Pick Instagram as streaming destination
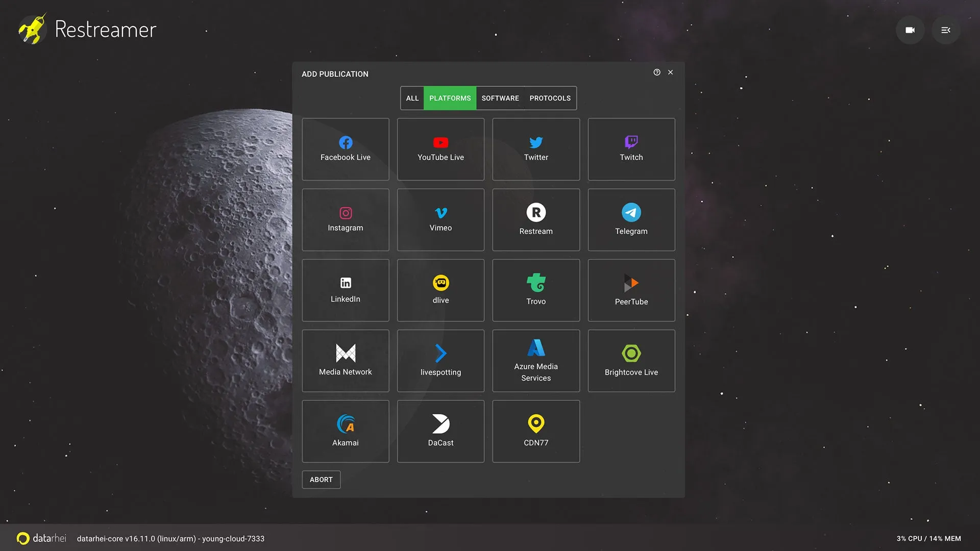 point(346,219)
